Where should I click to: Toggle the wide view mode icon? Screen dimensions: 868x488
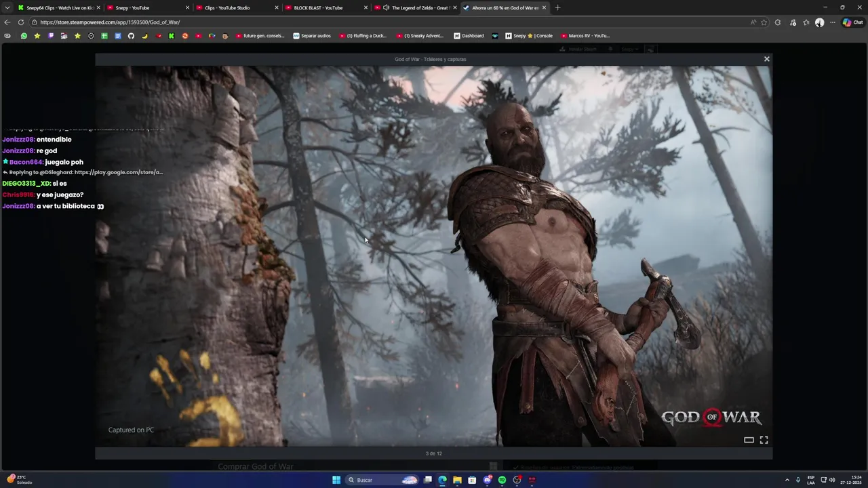(749, 440)
